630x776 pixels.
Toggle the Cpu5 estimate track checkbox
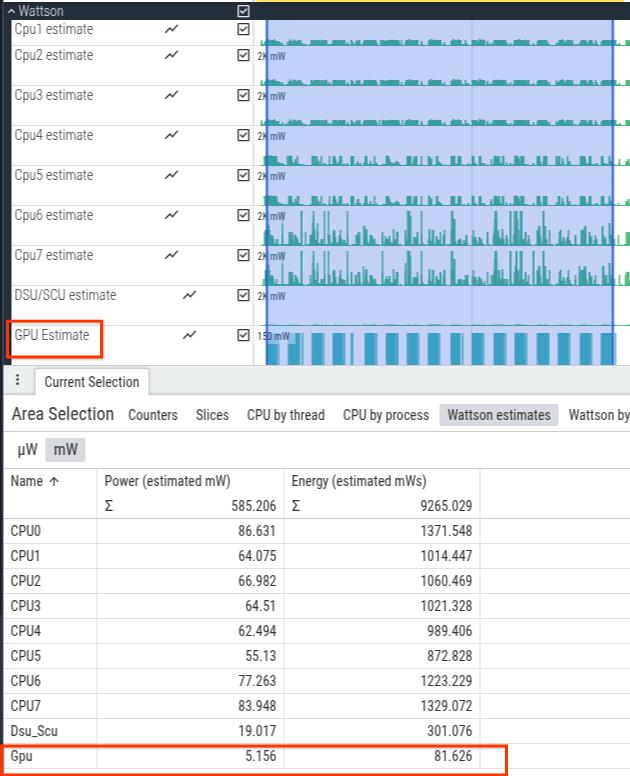[x=243, y=175]
